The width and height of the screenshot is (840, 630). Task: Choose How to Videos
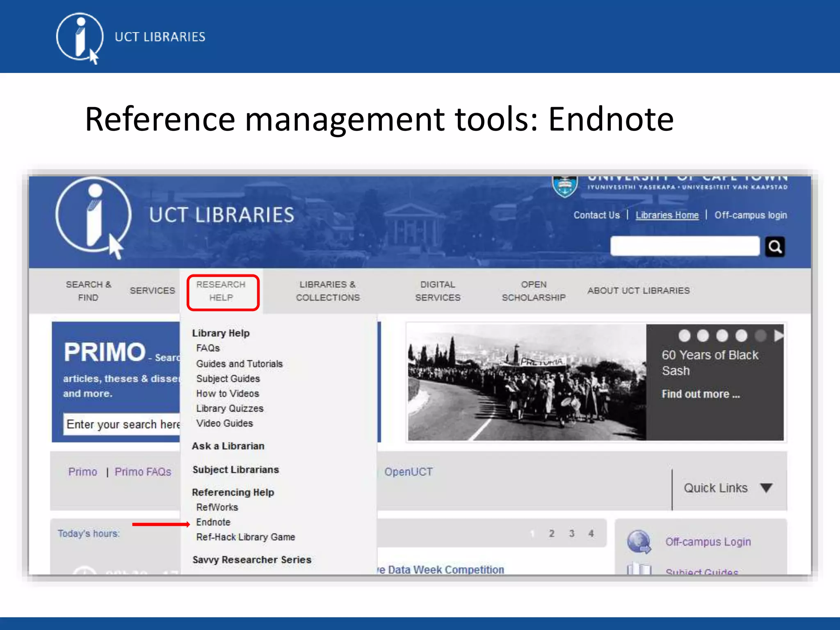coord(228,393)
